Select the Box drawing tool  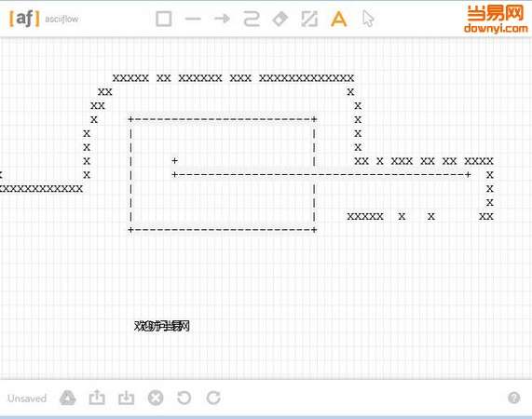click(x=164, y=19)
